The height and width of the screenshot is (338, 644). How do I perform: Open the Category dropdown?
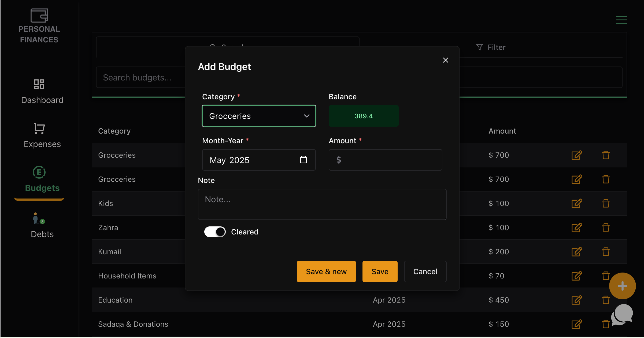pyautogui.click(x=258, y=116)
